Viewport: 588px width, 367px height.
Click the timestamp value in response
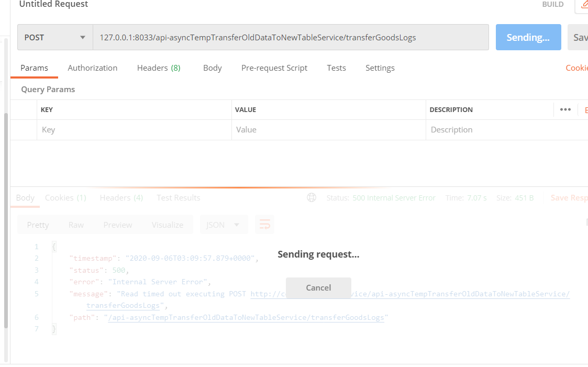coord(190,258)
